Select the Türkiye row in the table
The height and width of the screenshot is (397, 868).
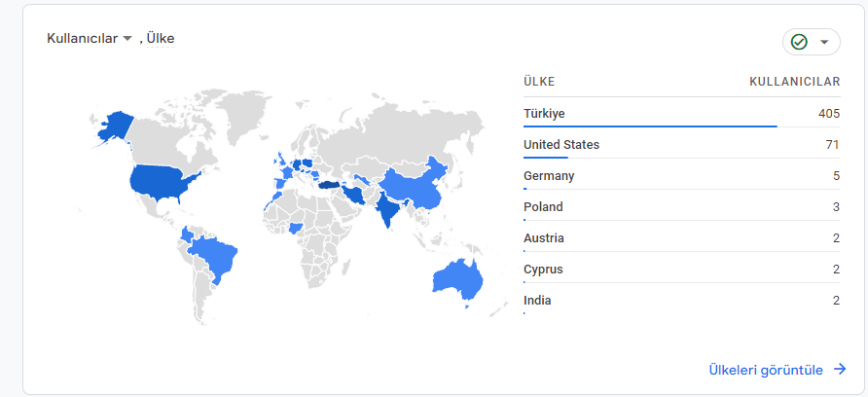click(x=681, y=114)
